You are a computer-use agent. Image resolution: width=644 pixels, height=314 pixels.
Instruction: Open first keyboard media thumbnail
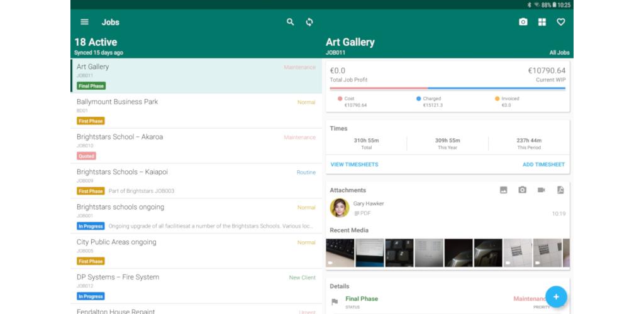[340, 253]
